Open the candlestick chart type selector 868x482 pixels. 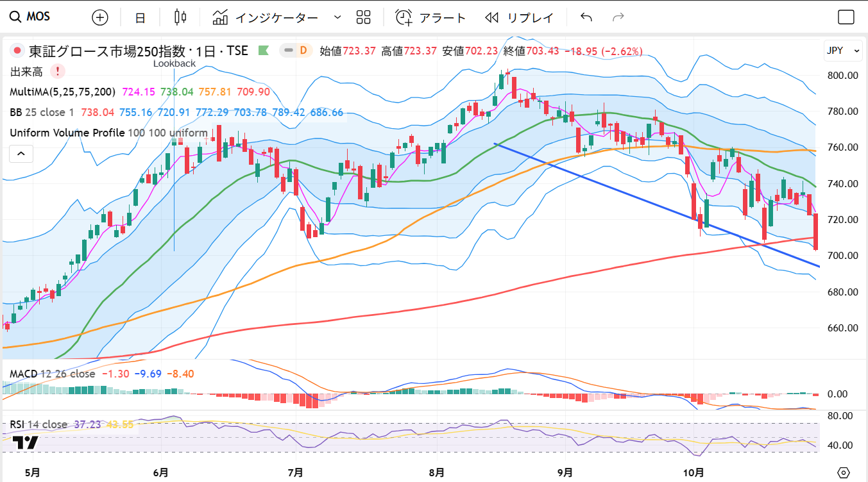[x=180, y=17]
